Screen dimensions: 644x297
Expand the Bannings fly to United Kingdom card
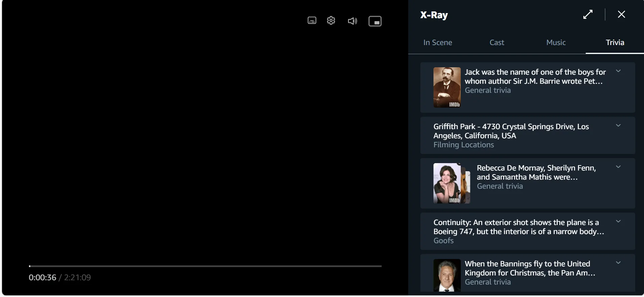point(618,263)
